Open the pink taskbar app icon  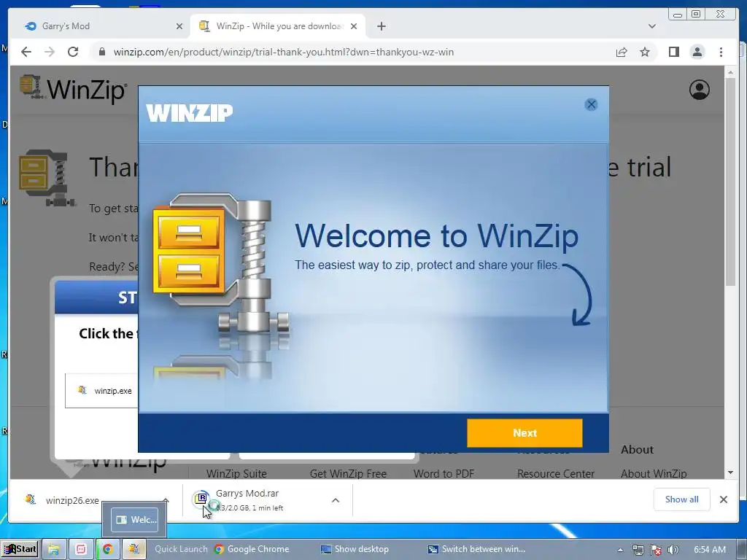coord(81,549)
